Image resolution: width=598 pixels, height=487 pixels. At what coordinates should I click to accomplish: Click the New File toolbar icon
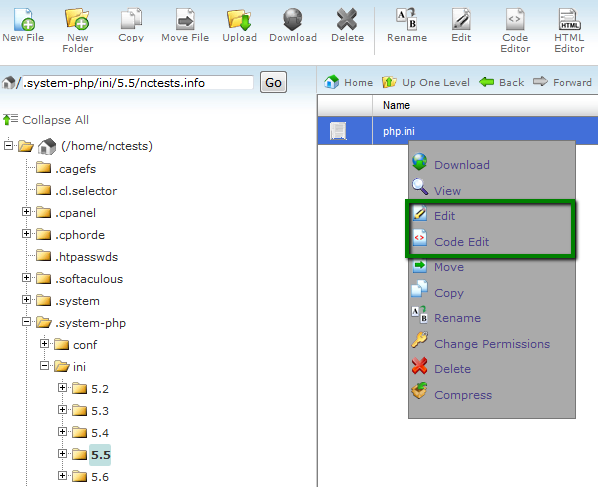24,19
